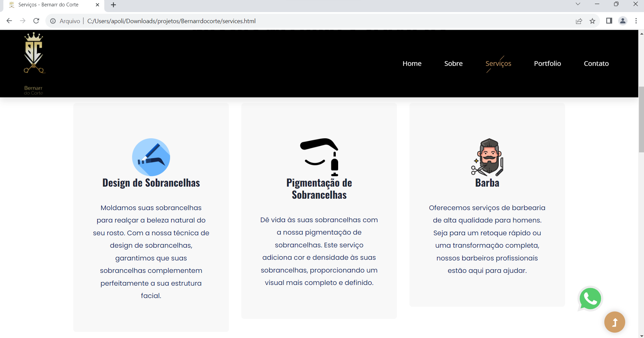This screenshot has width=644, height=338.
Task: Go to the Contato page link
Action: coord(596,63)
